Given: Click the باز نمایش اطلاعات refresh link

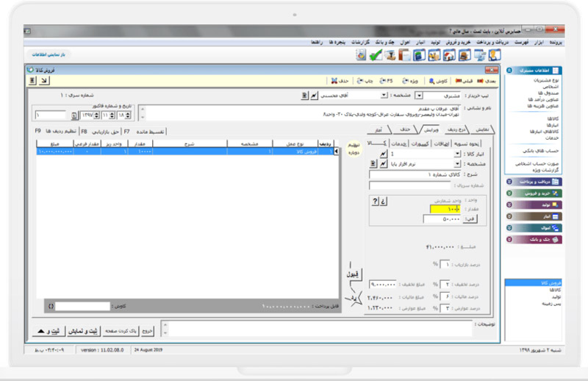Looking at the screenshot, I should (49, 55).
